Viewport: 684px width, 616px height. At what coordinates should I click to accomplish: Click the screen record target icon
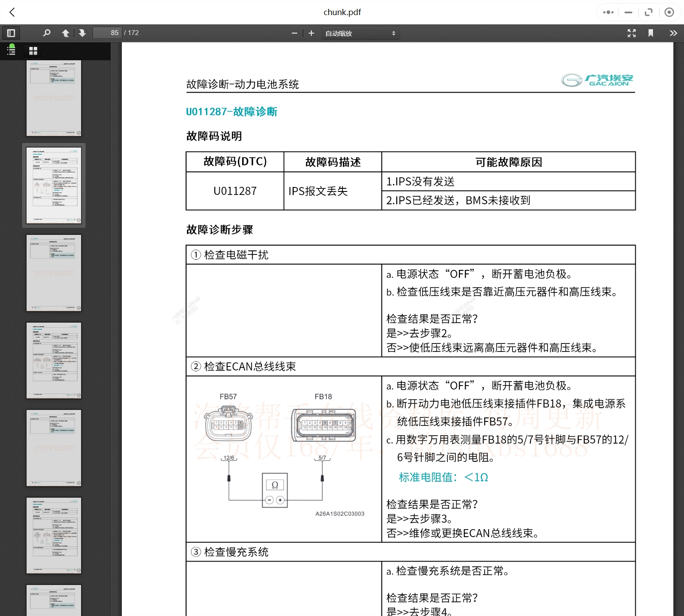[669, 12]
